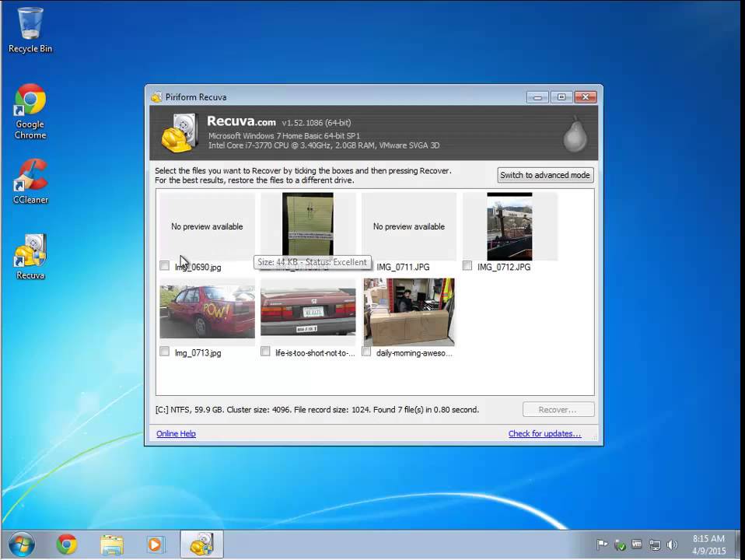Select the red car rear license plate thumbnail
The image size is (745, 560).
(x=308, y=312)
